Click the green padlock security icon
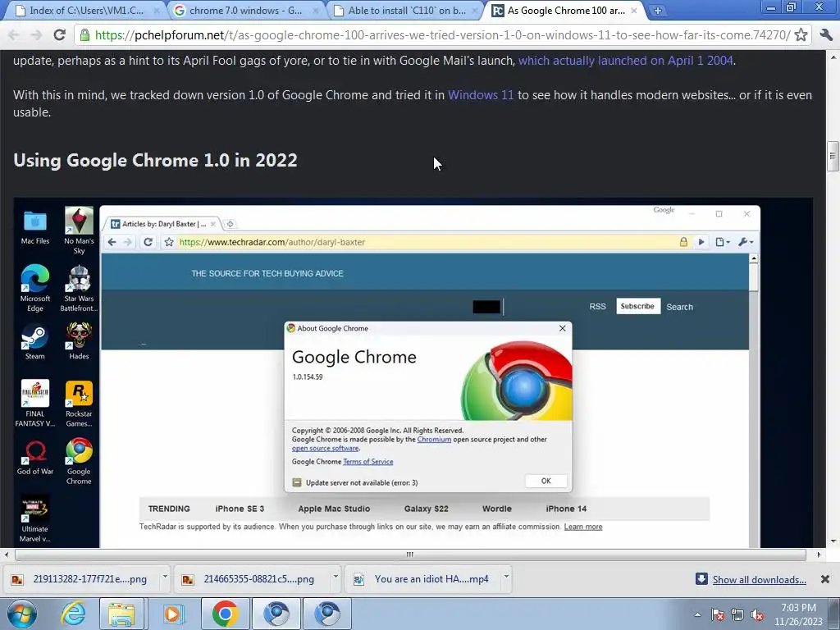This screenshot has width=840, height=630. pos(84,35)
